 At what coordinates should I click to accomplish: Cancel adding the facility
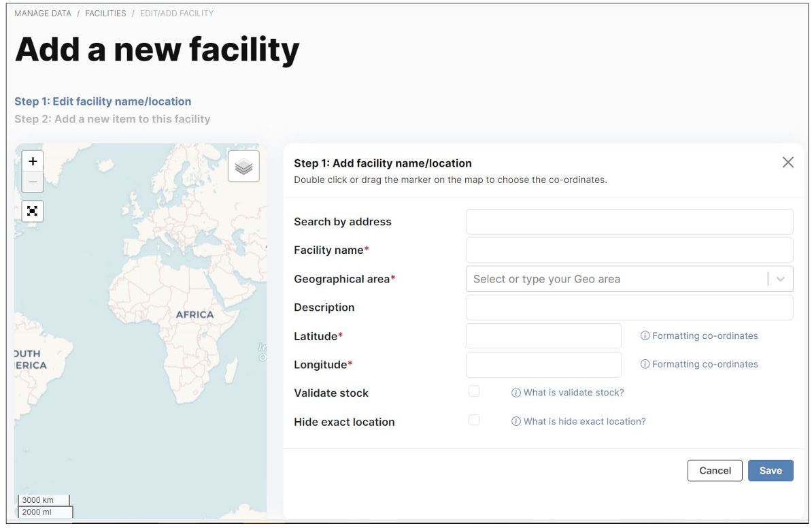tap(715, 470)
